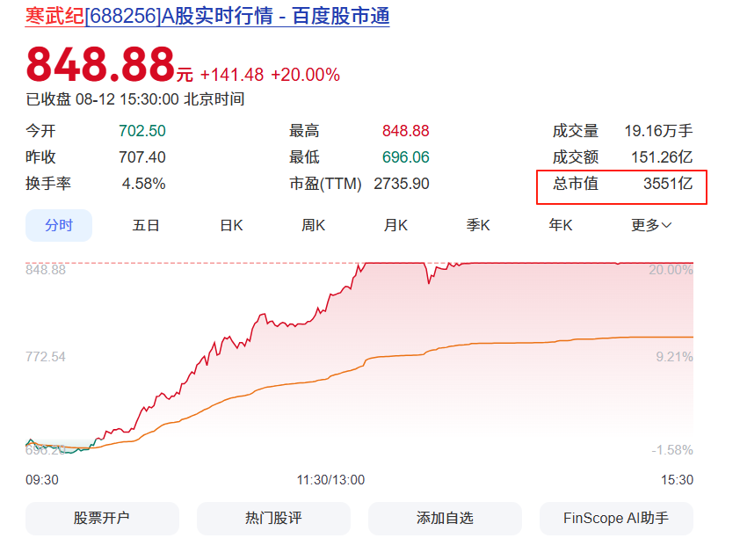Switch to the 年K chart tab
740x560 pixels.
click(x=560, y=225)
